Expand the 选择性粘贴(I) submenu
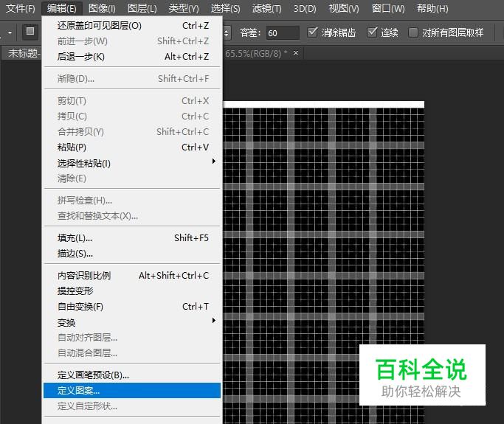 (x=132, y=163)
